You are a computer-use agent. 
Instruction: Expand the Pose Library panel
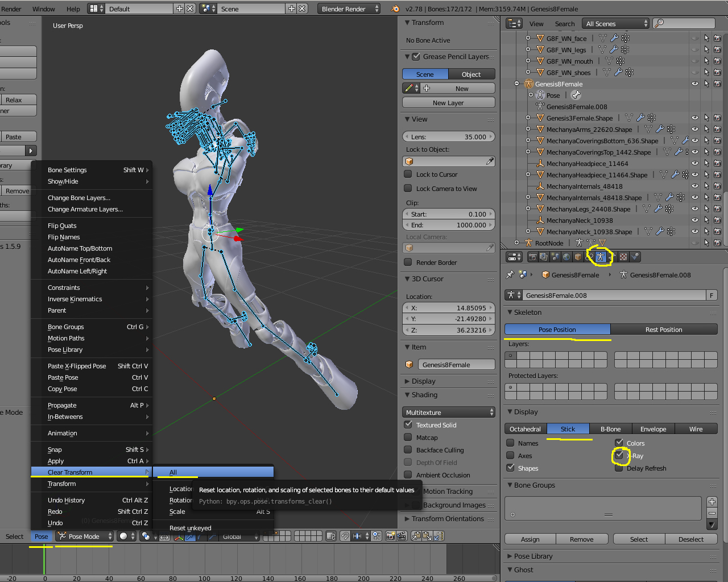[533, 556]
